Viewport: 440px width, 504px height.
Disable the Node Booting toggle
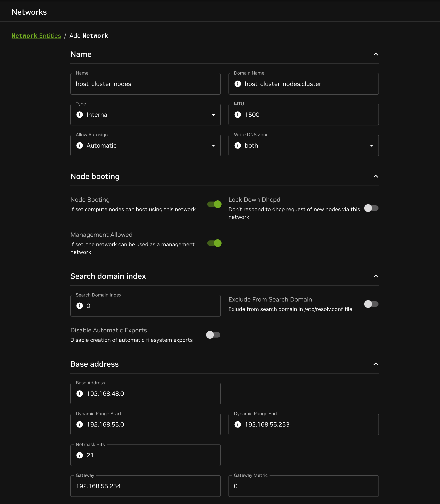click(214, 204)
